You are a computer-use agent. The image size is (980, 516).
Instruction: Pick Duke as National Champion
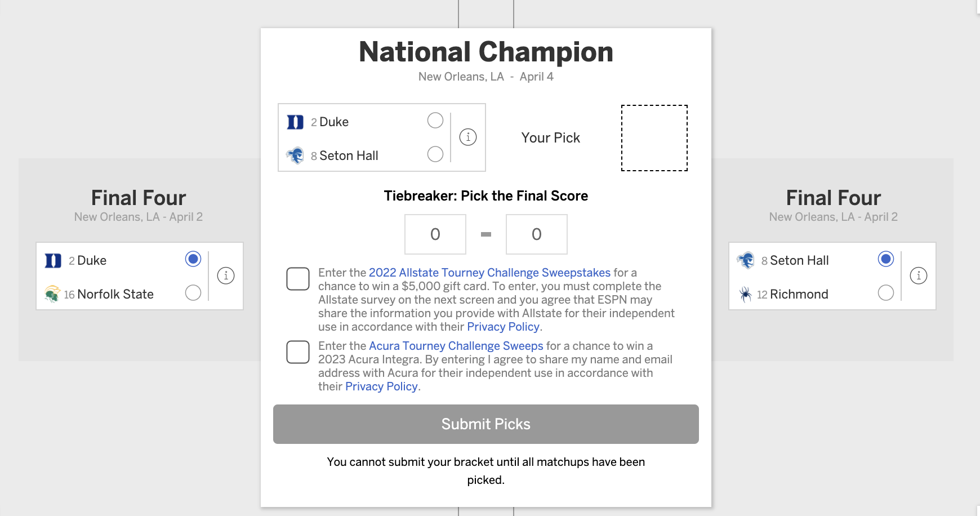point(435,121)
